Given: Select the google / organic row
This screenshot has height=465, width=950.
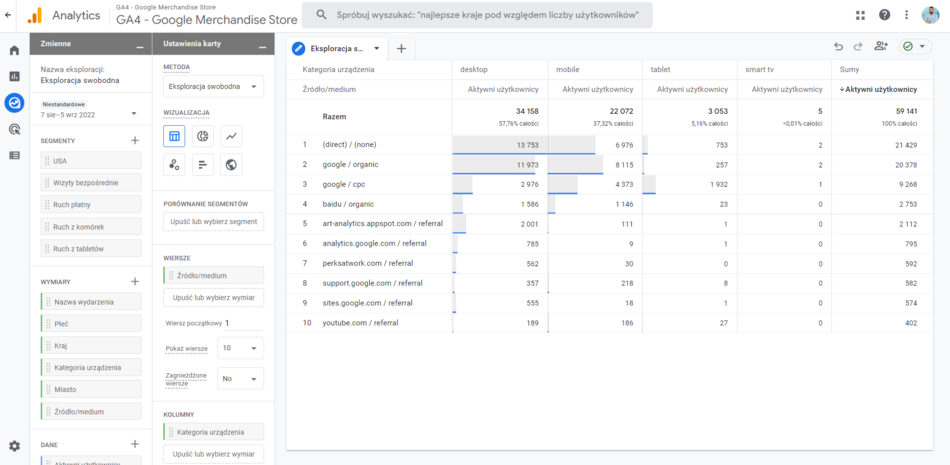Looking at the screenshot, I should click(x=350, y=164).
